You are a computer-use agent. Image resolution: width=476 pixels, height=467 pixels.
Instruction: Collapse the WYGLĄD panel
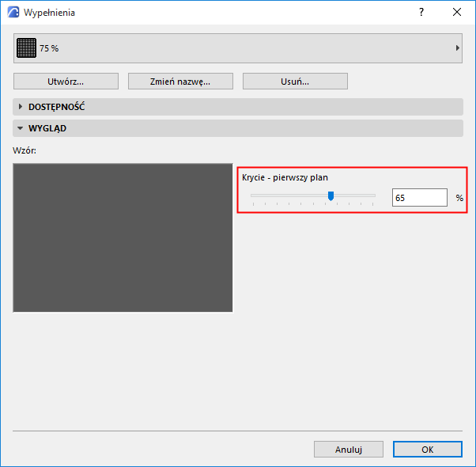tap(238, 128)
